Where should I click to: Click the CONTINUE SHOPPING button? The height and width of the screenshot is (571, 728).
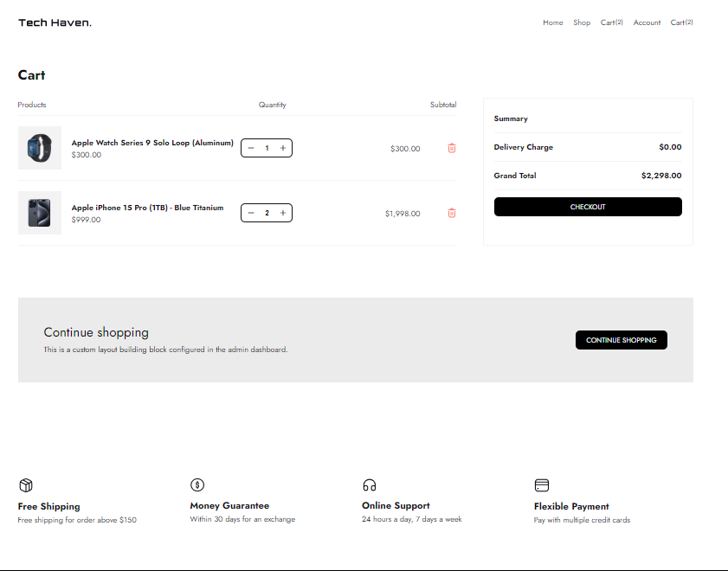point(622,340)
